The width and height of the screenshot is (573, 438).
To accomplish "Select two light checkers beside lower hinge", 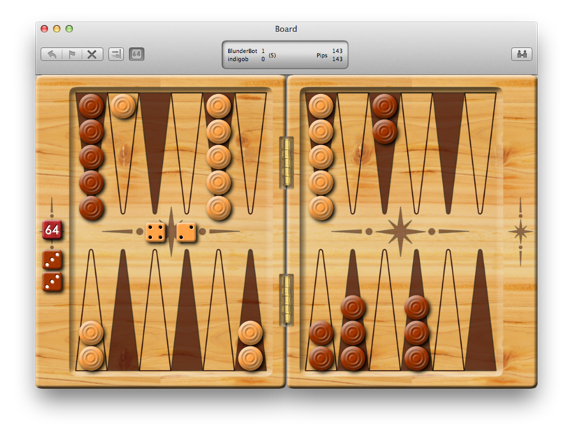I will click(250, 346).
